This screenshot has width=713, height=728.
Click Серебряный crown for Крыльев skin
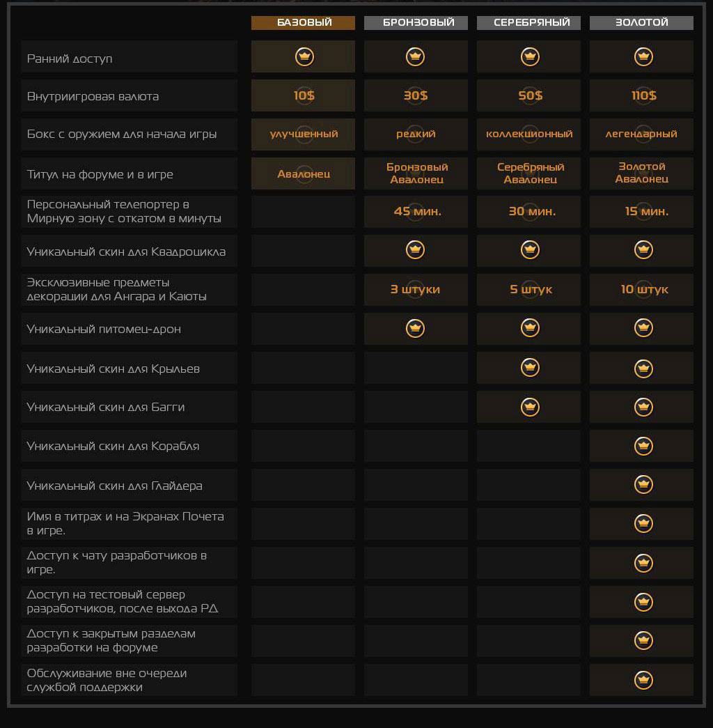pyautogui.click(x=530, y=366)
